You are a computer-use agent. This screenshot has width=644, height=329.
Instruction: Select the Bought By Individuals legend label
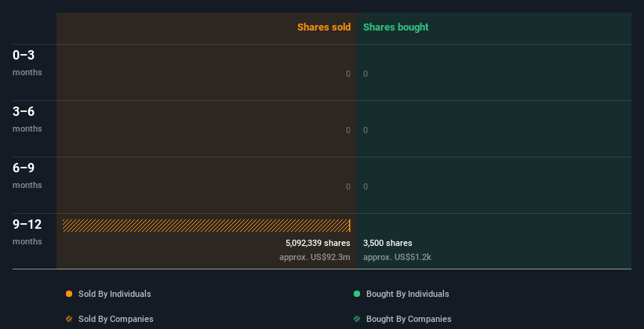pos(407,294)
